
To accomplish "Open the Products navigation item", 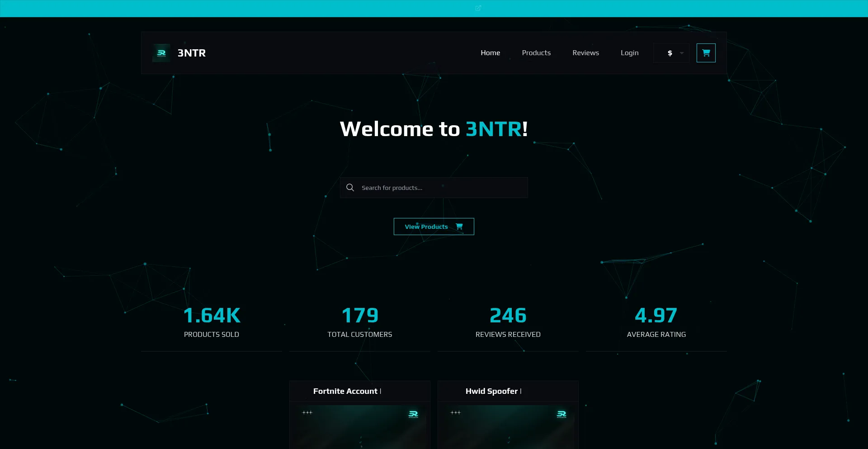I will (x=536, y=52).
